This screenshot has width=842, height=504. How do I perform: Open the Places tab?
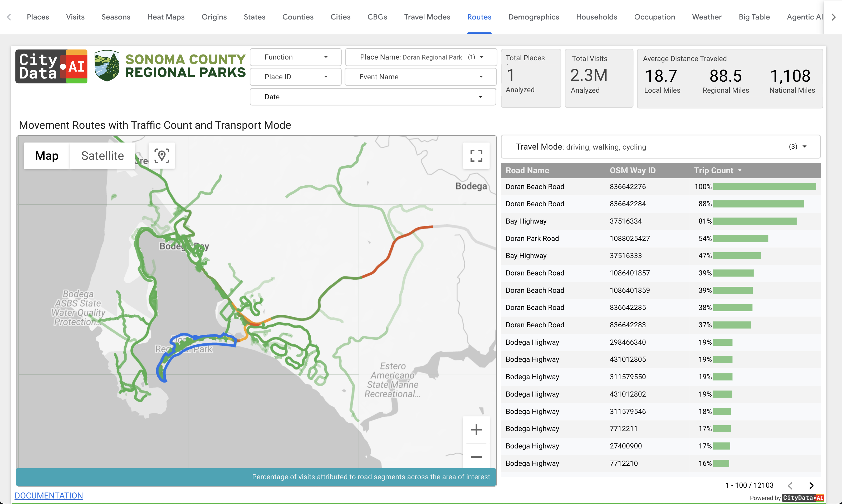click(38, 17)
